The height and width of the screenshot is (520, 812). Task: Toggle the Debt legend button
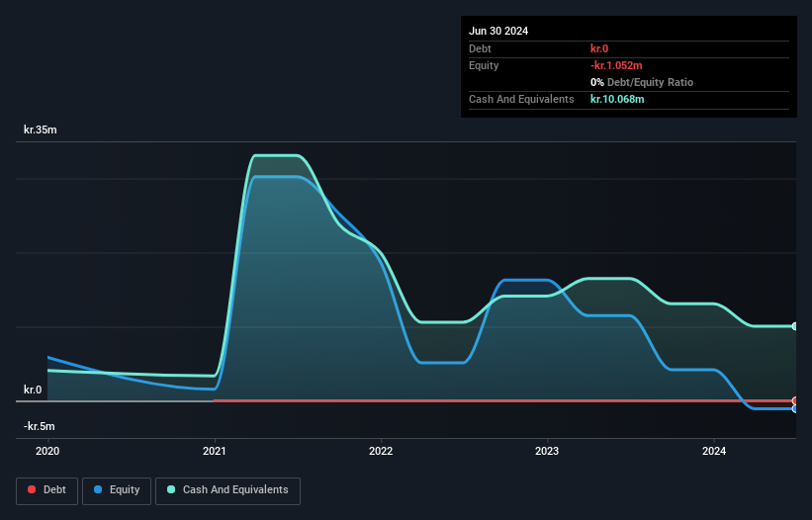(x=47, y=490)
